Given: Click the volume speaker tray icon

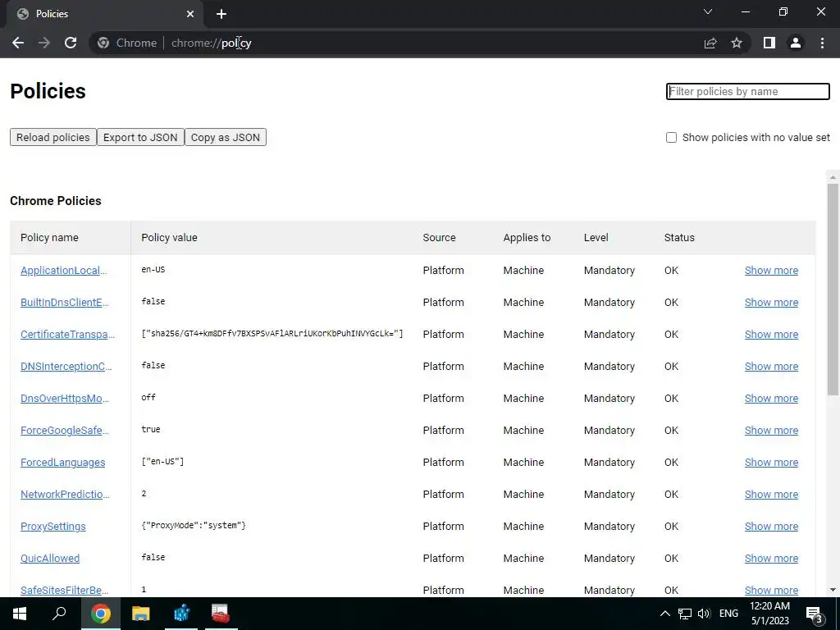Looking at the screenshot, I should click(704, 614).
